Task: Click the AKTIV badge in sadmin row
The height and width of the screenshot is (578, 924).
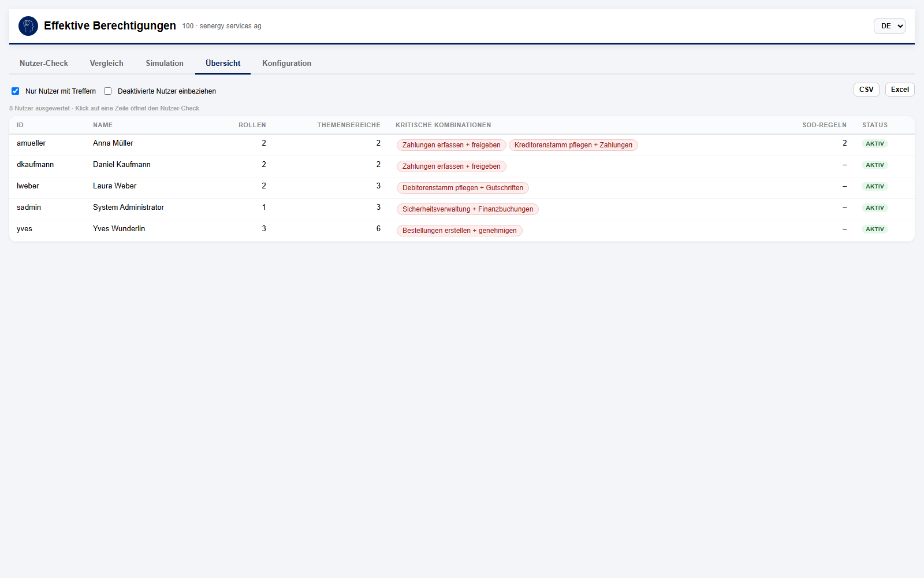Action: coord(875,208)
